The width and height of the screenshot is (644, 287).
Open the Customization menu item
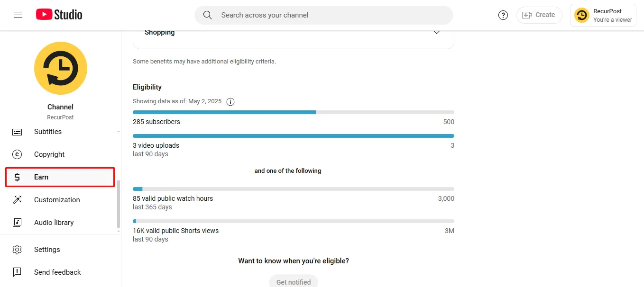click(57, 200)
